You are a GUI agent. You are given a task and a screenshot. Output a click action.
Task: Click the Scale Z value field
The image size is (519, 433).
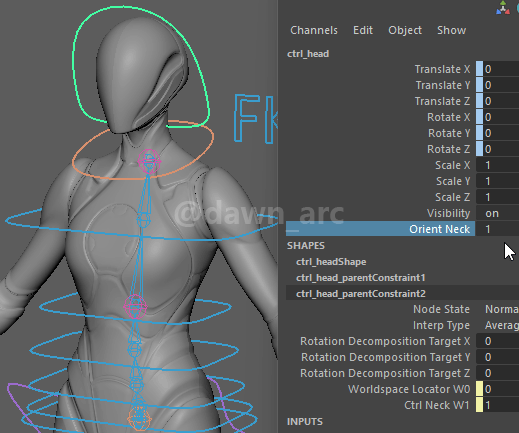pyautogui.click(x=497, y=197)
